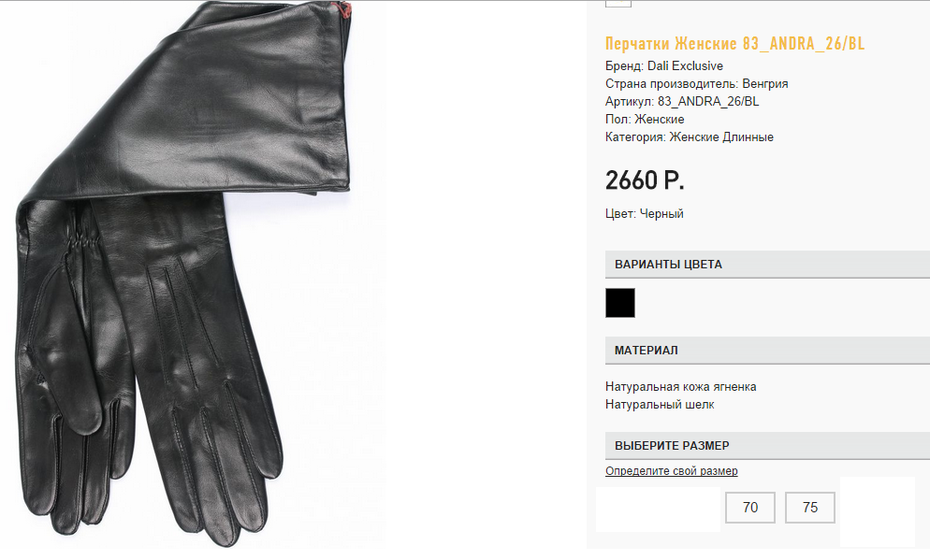Select the black color swatch

point(619,303)
